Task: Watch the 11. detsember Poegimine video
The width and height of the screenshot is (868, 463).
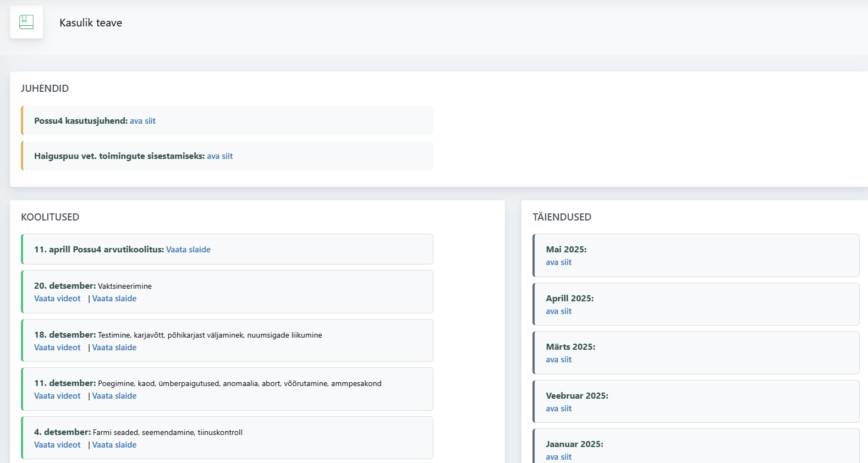Action: [57, 396]
